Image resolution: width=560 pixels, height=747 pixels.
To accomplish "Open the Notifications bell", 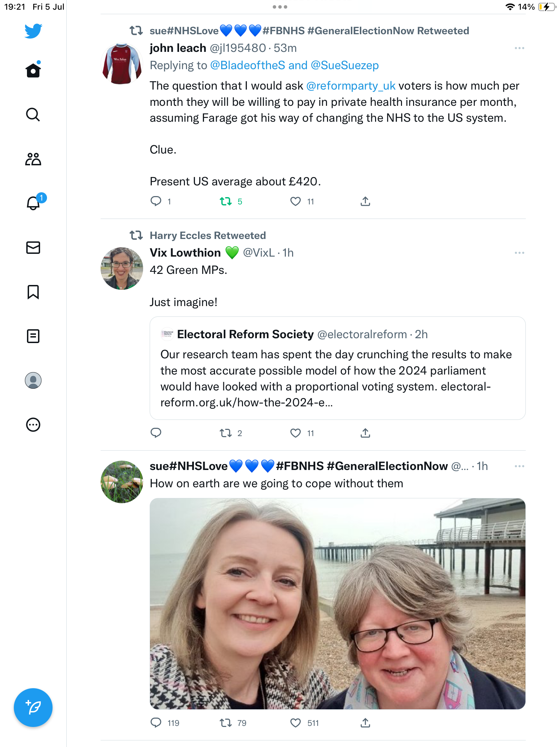I will coord(33,203).
